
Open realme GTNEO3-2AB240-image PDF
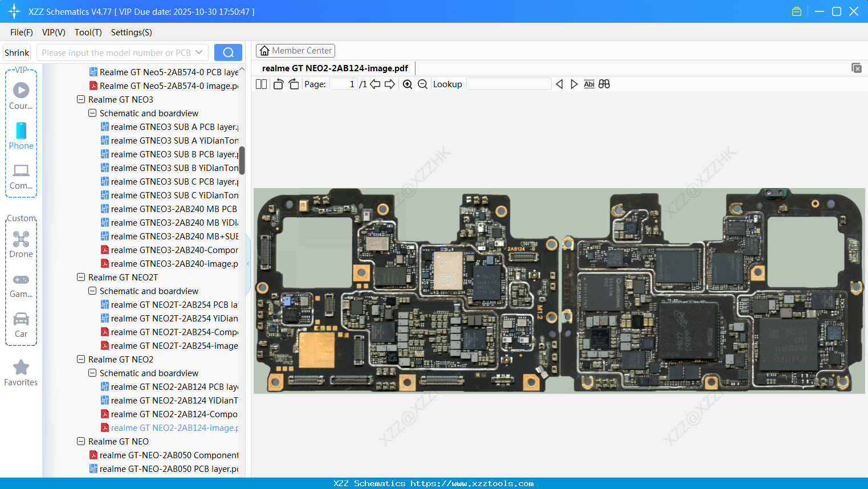170,263
